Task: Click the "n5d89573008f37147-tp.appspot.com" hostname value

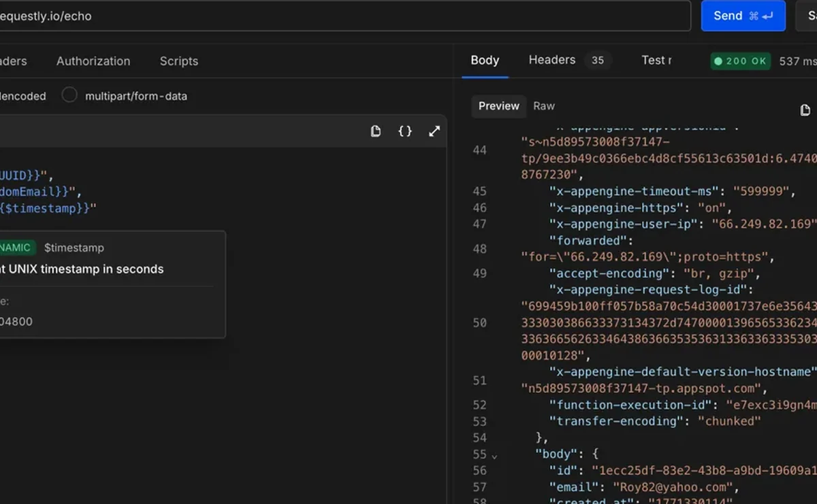Action: pos(641,389)
